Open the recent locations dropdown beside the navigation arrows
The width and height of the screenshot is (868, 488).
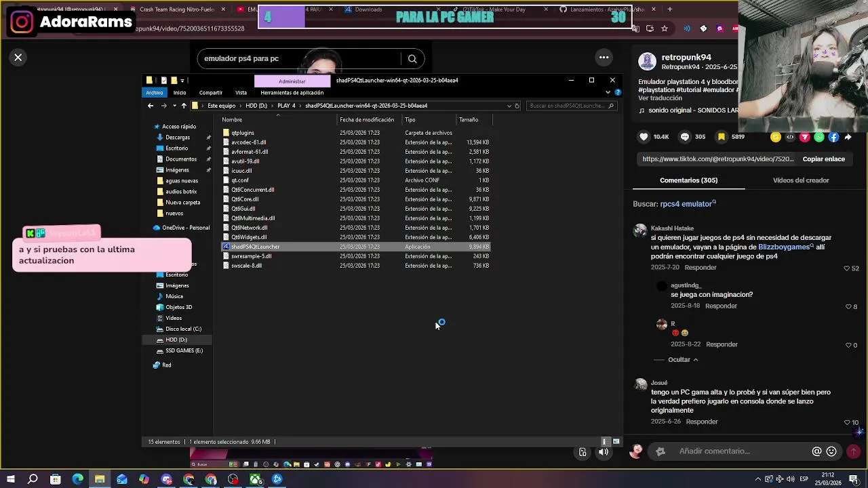click(x=174, y=106)
